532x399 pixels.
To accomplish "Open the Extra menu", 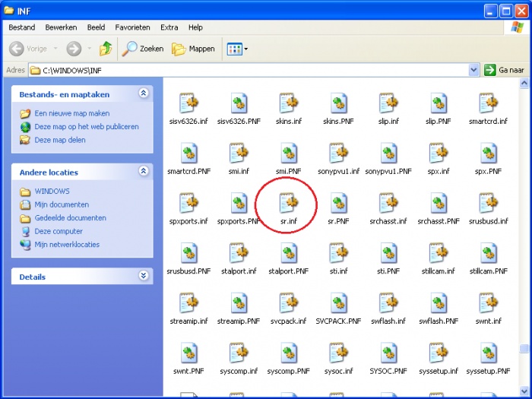I will (169, 27).
